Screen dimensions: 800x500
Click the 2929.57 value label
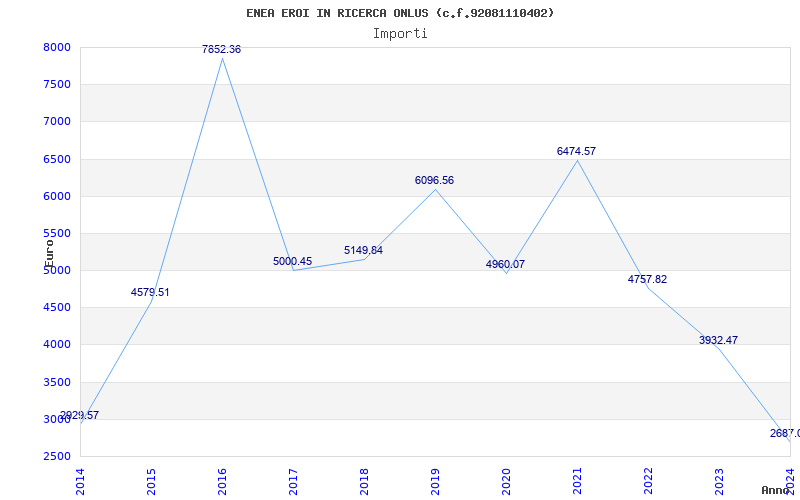click(80, 415)
